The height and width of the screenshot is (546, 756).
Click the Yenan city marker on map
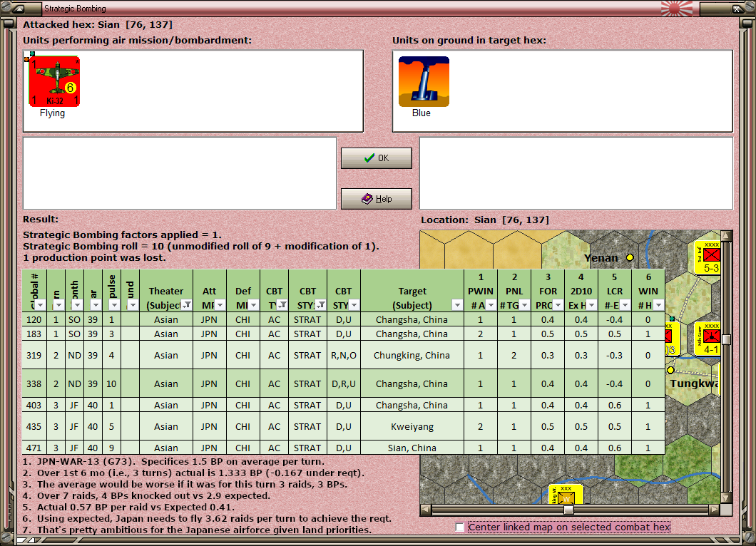(x=630, y=258)
